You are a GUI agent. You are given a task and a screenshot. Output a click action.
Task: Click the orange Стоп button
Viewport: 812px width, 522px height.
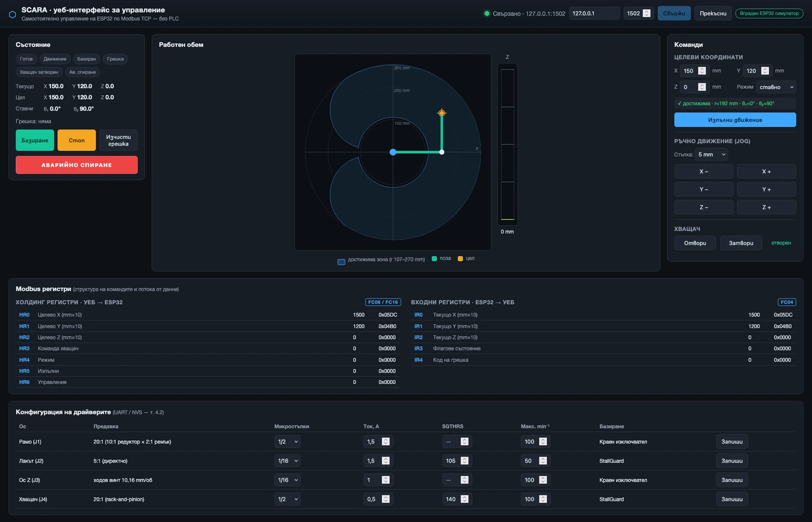[x=77, y=140]
